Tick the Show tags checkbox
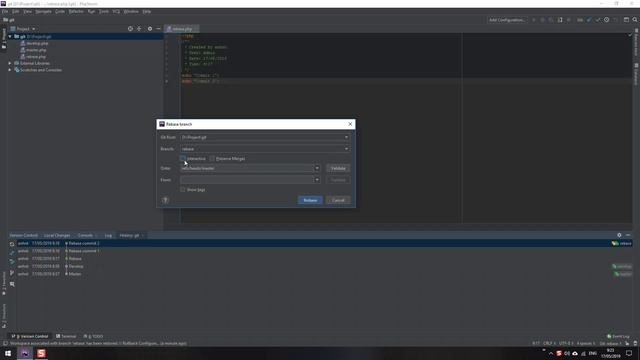The image size is (640, 360). (183, 190)
